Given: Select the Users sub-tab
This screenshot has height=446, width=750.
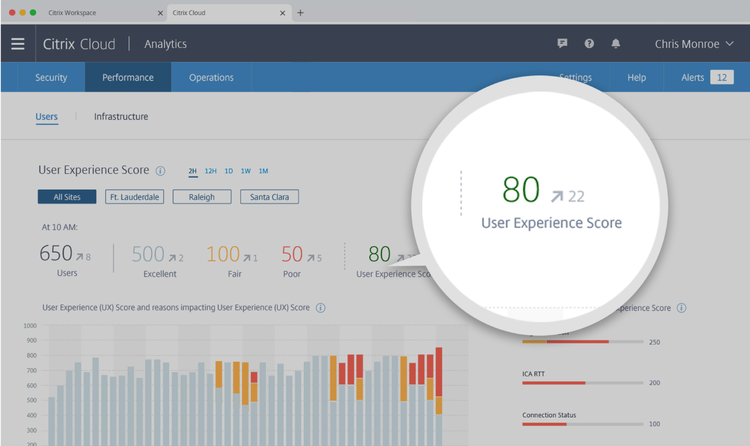Looking at the screenshot, I should [46, 117].
